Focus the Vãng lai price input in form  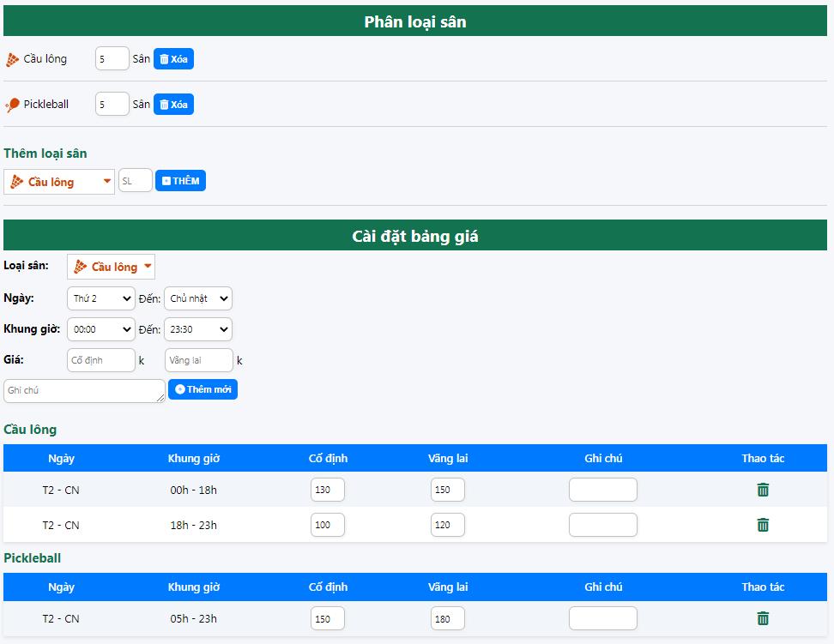coord(198,360)
